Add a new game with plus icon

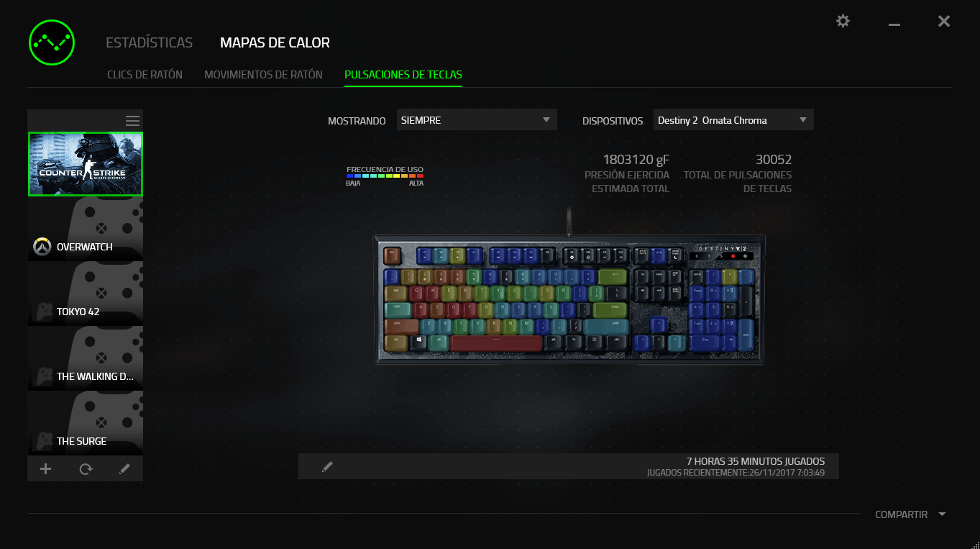(x=45, y=469)
